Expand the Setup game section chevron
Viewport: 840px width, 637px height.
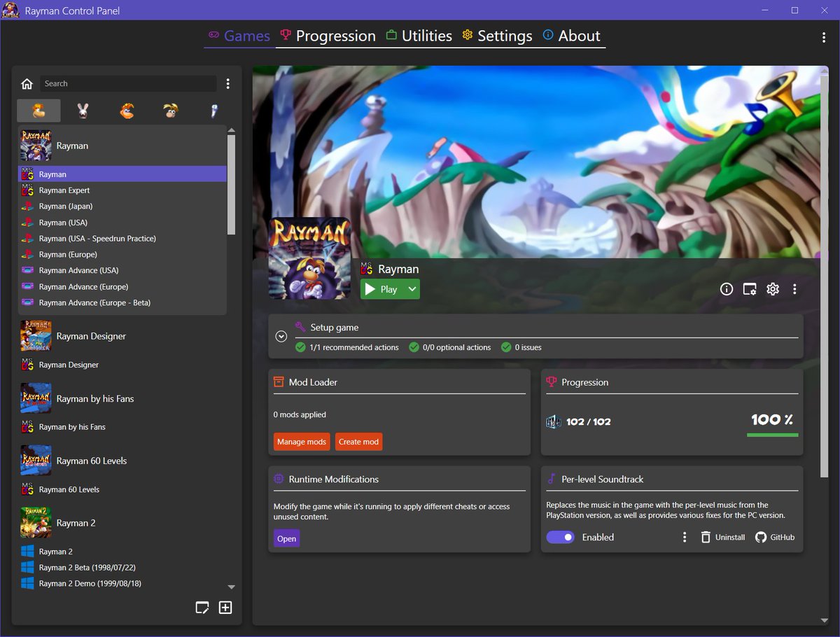(x=281, y=336)
